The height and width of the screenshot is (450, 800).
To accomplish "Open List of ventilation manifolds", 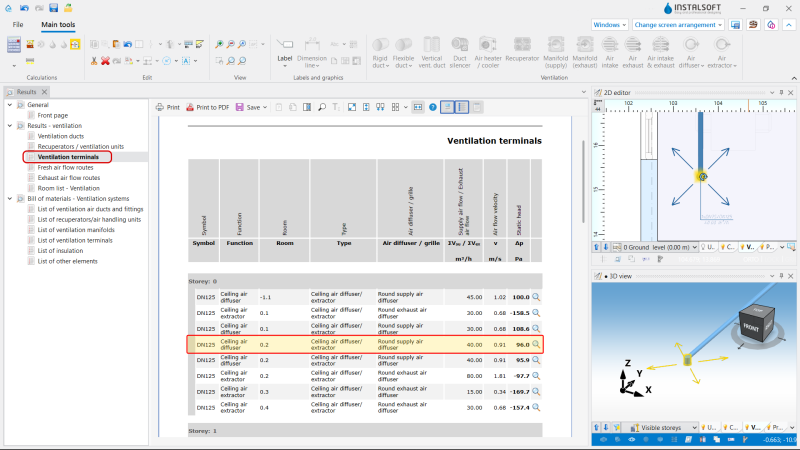I will pos(76,230).
